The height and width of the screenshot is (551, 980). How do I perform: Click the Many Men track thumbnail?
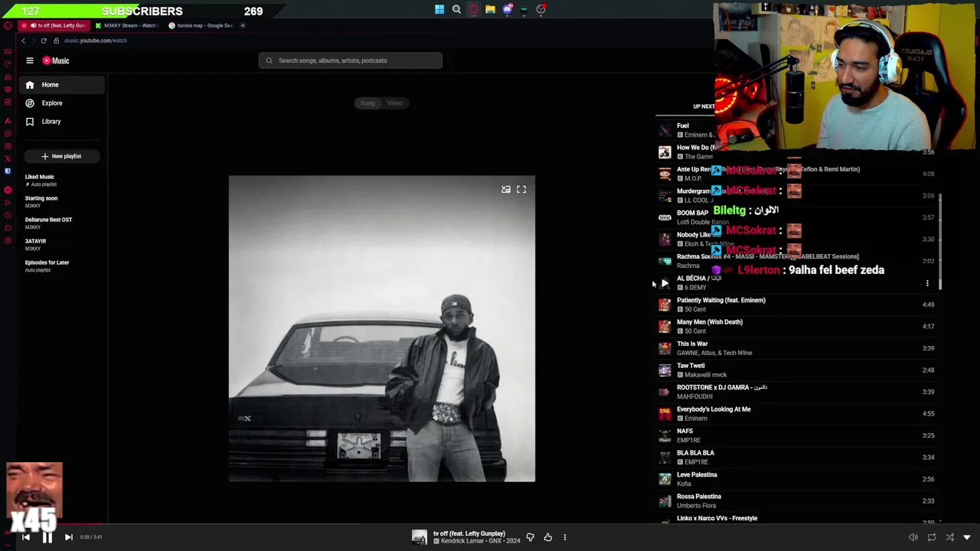pyautogui.click(x=665, y=327)
